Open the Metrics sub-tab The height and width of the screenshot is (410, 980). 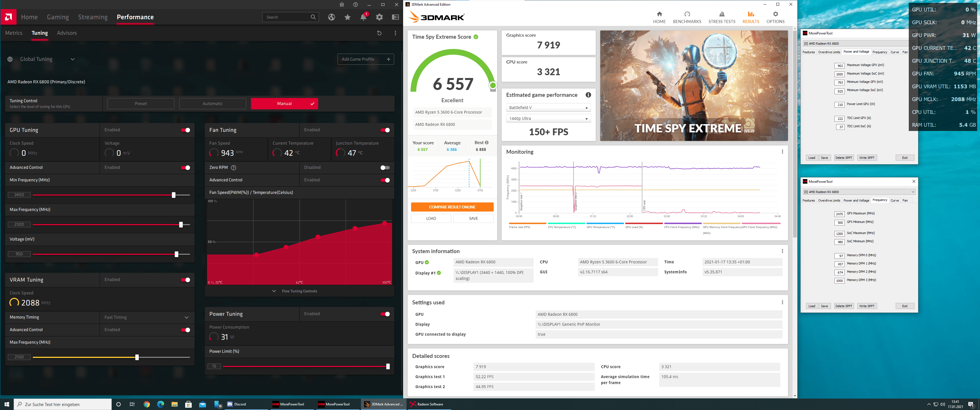click(x=14, y=33)
